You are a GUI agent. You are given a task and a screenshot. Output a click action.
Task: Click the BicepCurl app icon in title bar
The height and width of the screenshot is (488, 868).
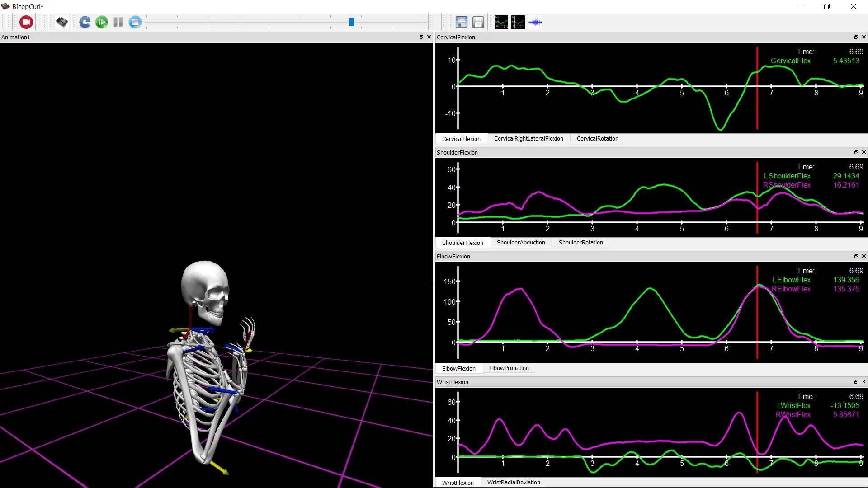pos(5,6)
